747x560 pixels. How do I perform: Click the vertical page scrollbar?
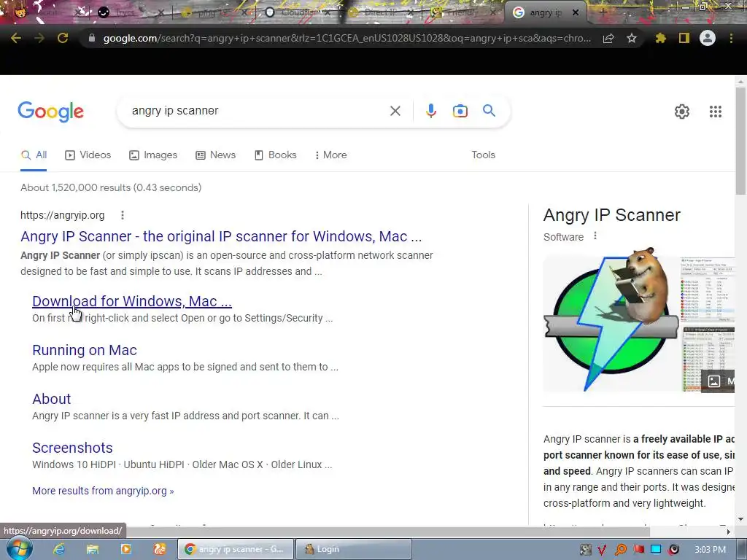pos(740,141)
